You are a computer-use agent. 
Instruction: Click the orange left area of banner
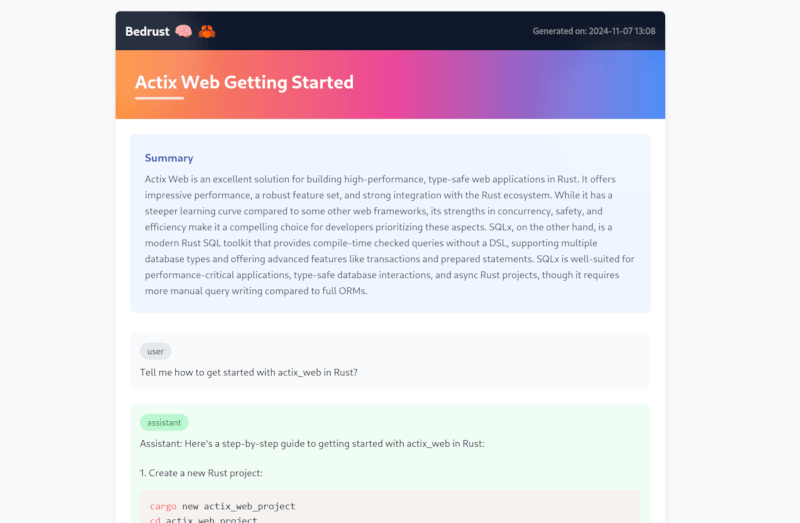[x=125, y=84]
